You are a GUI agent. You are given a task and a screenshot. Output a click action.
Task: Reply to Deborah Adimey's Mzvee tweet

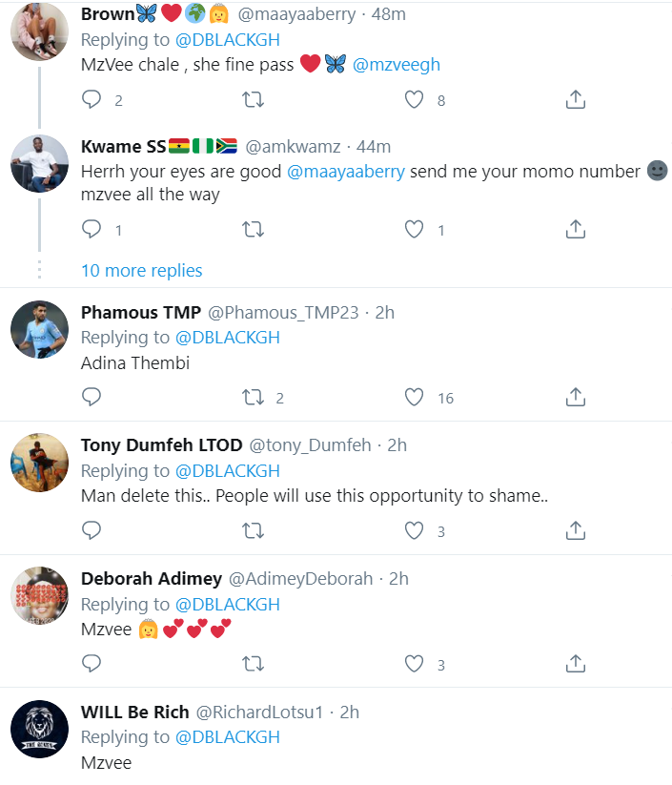click(x=92, y=663)
